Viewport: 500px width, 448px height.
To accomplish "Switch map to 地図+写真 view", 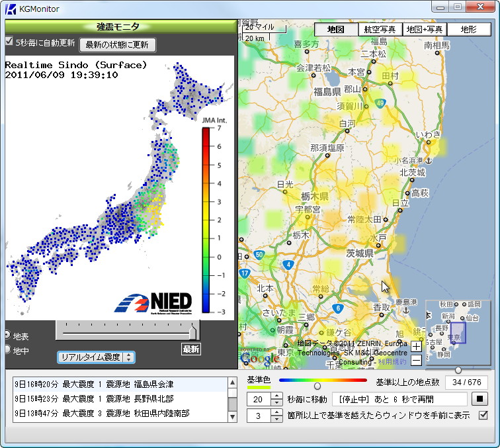I will tap(425, 29).
